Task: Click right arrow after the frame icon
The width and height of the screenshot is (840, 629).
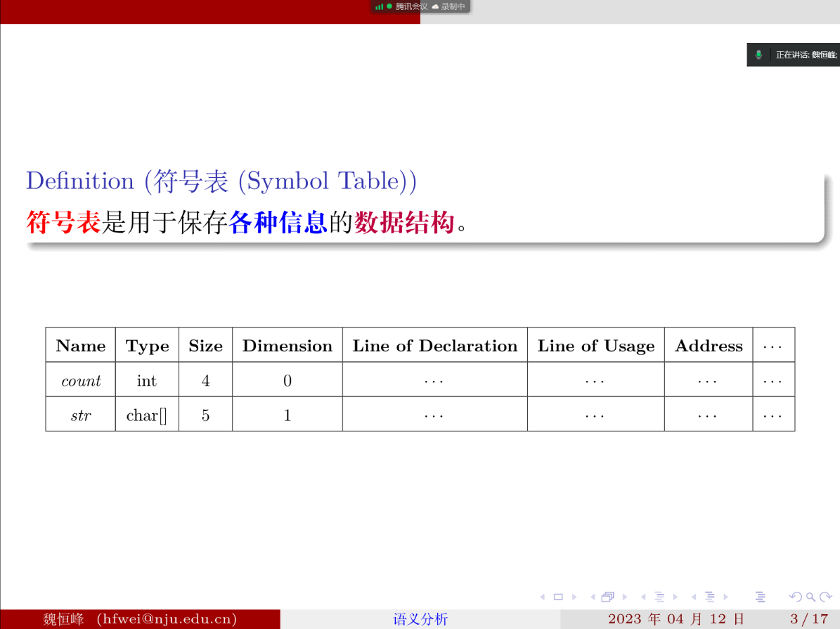Action: (x=625, y=597)
